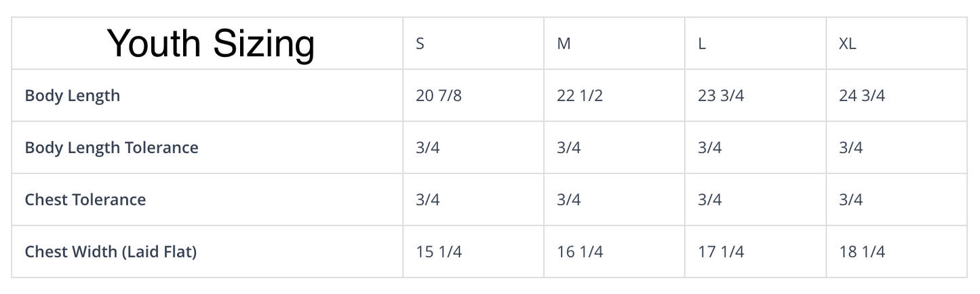Select Chest Tolerance value for size XL
Viewport: 980px width, 294px height.
(x=851, y=200)
